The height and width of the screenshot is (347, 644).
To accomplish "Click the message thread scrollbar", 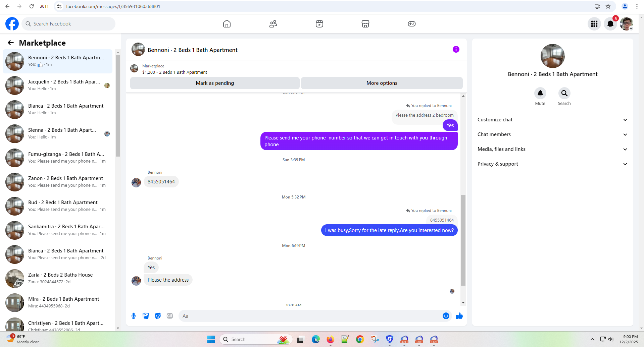I will [463, 240].
